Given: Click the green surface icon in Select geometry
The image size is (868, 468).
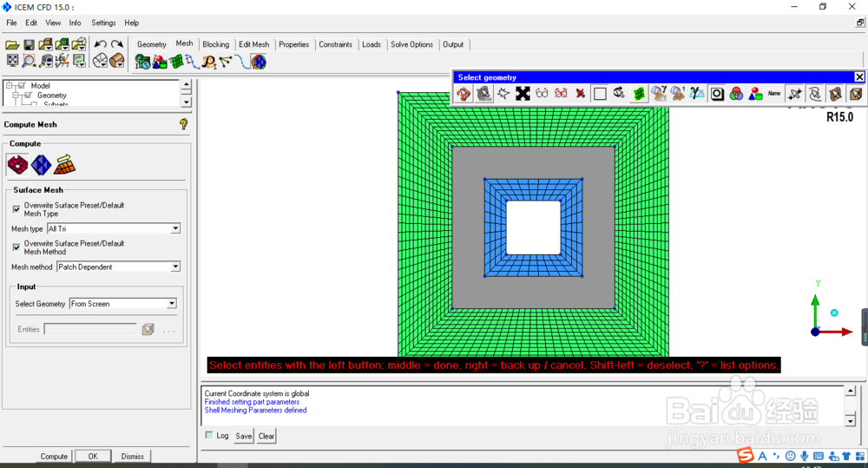Looking at the screenshot, I should (639, 94).
